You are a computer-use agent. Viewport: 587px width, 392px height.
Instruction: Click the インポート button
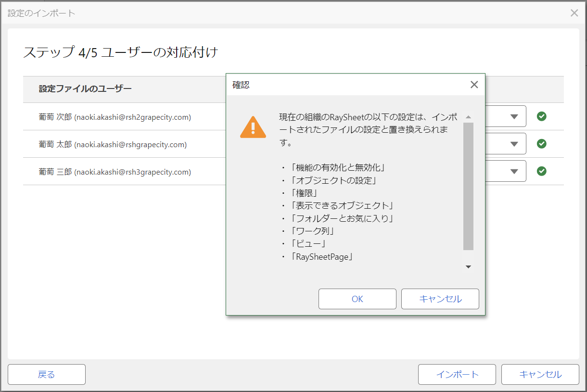pyautogui.click(x=457, y=374)
